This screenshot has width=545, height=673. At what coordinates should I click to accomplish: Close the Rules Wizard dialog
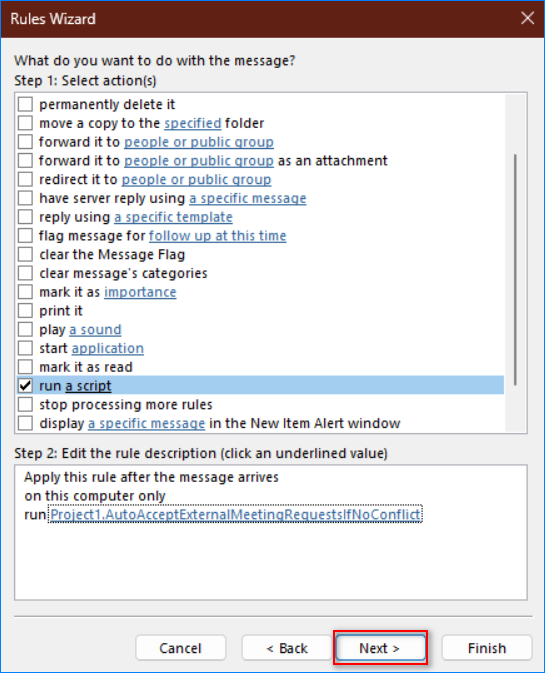(527, 18)
